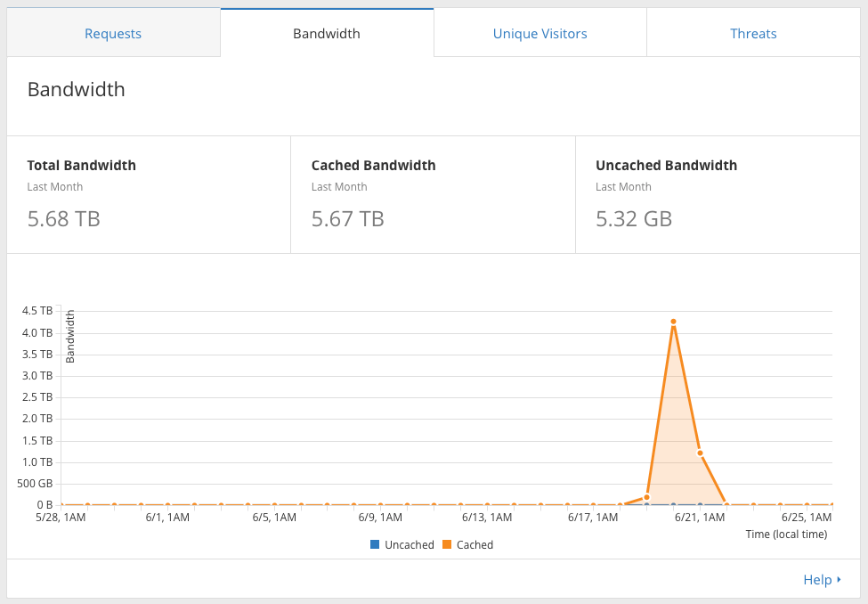Image resolution: width=868 pixels, height=604 pixels.
Task: Click the 6/21, 1AM axis label
Action: (x=700, y=518)
